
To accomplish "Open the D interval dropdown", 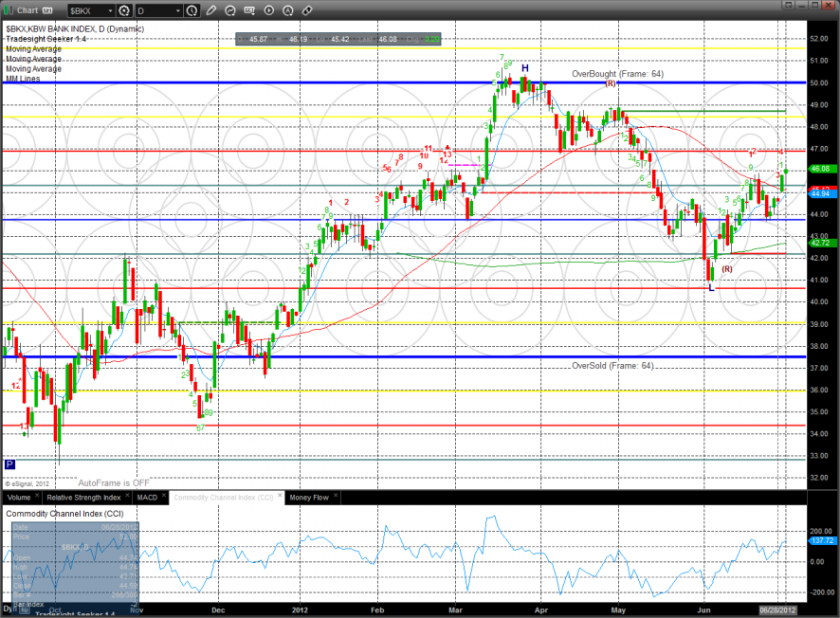I will click(177, 11).
